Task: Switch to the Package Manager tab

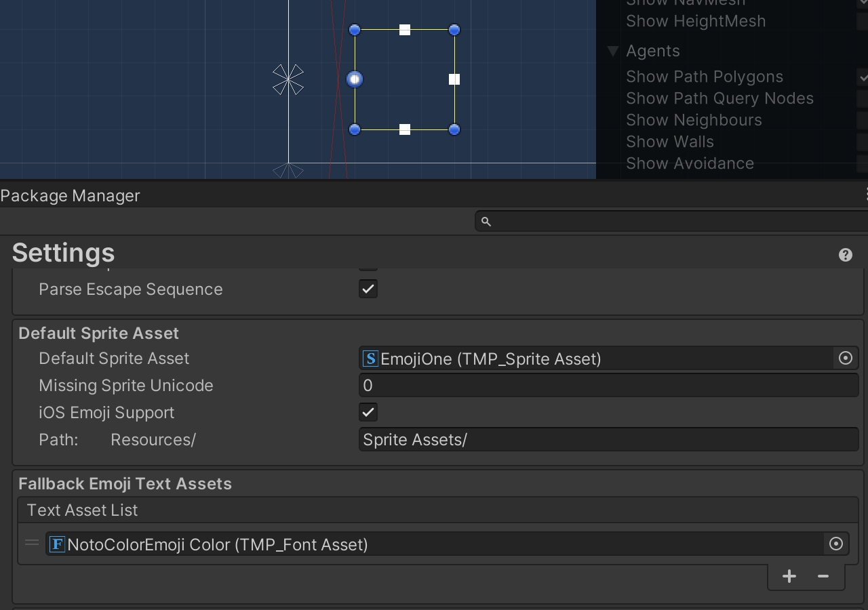Action: tap(70, 195)
